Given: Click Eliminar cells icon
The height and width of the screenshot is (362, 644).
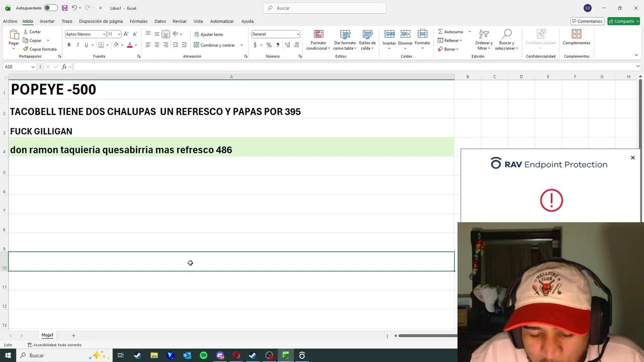Looking at the screenshot, I should (406, 34).
